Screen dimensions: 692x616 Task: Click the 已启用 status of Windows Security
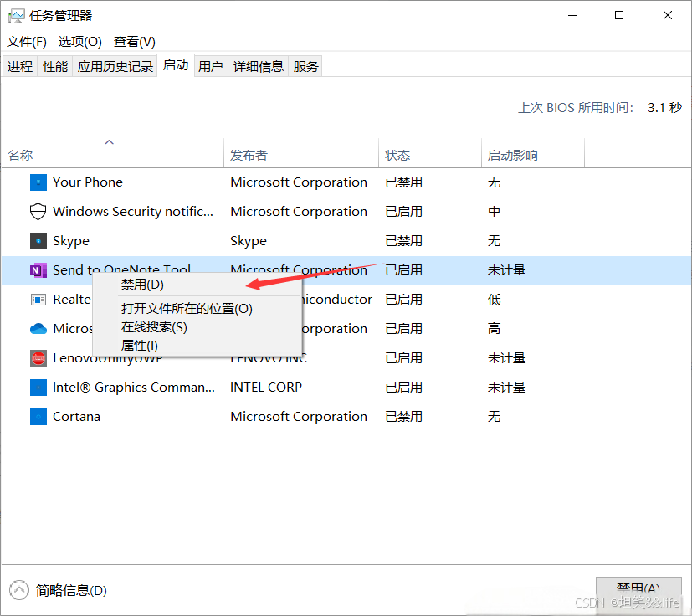click(x=404, y=212)
